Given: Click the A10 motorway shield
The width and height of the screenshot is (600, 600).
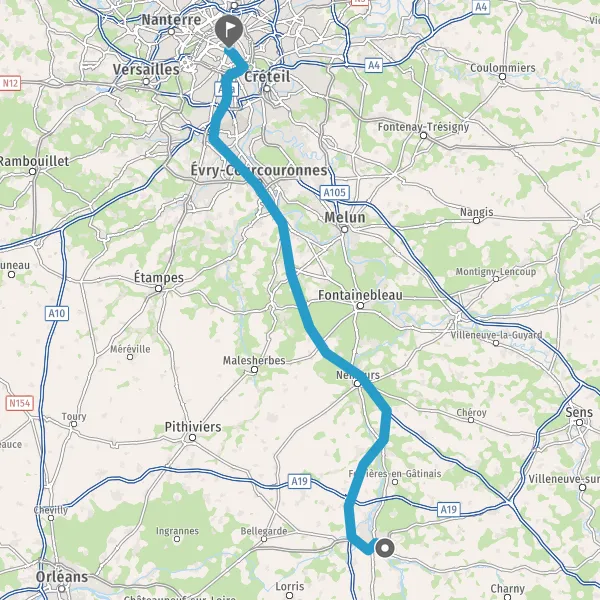Looking at the screenshot, I should [57, 313].
